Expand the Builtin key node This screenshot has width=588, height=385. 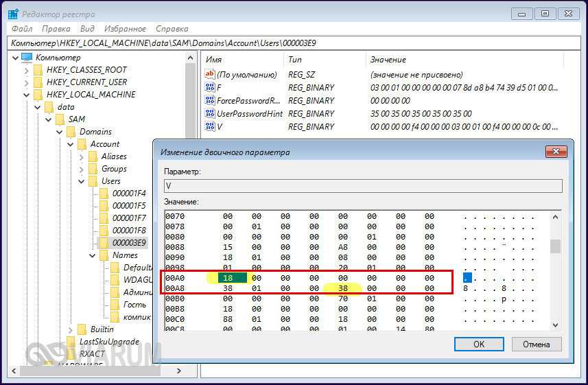pyautogui.click(x=71, y=329)
